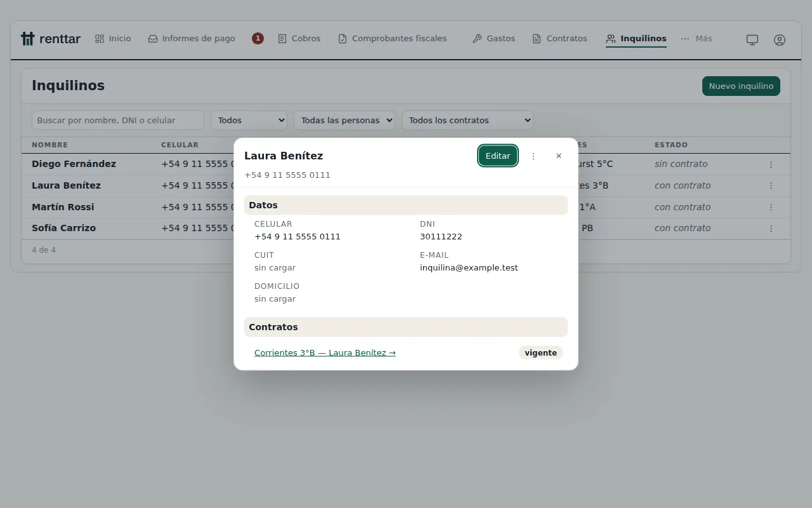Open the Todos los contratos filter
The width and height of the screenshot is (812, 508).
pyautogui.click(x=468, y=121)
